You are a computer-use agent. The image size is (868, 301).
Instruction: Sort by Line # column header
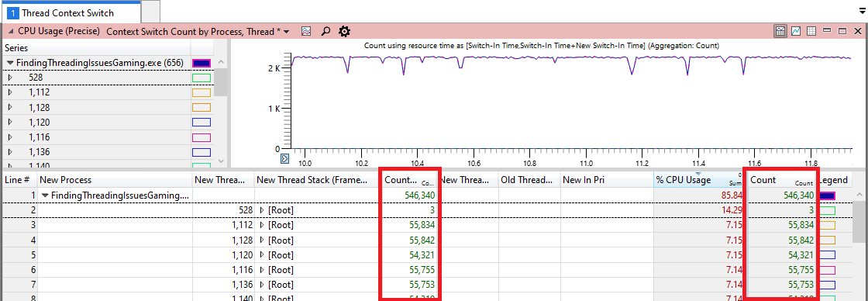pyautogui.click(x=19, y=180)
